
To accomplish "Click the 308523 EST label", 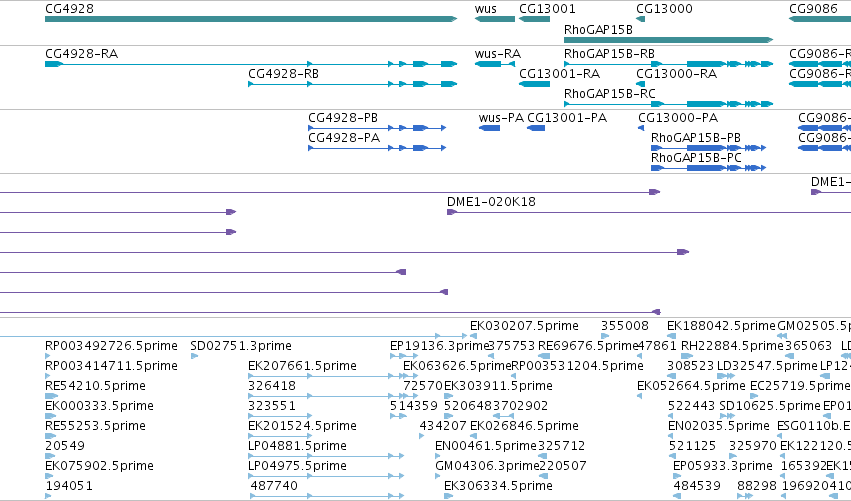I will click(691, 366).
